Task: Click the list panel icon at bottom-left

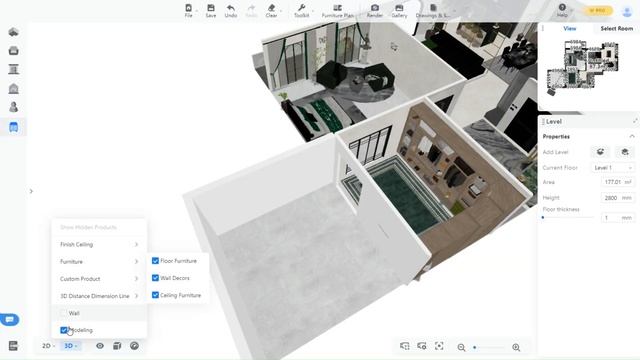Action: tap(13, 346)
